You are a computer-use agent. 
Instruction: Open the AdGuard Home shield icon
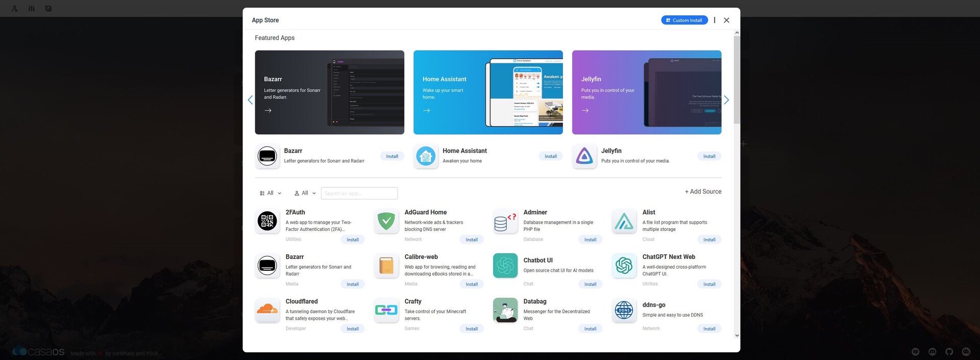pos(386,221)
